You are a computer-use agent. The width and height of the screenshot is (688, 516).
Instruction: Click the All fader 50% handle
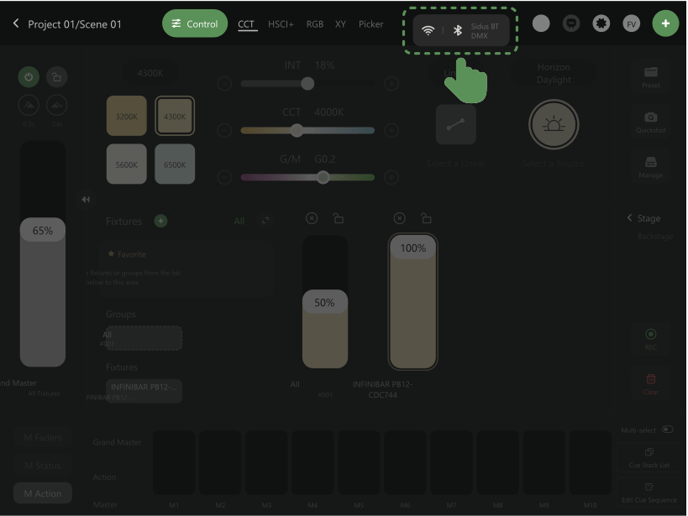[x=325, y=302]
